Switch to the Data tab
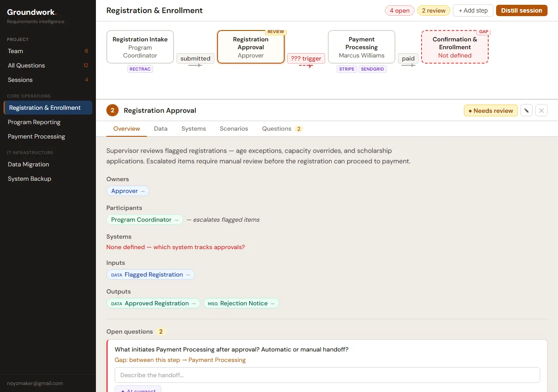 160,128
